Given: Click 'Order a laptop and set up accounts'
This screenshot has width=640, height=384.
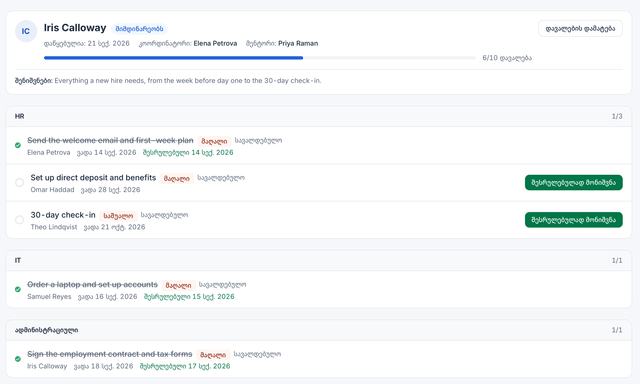Looking at the screenshot, I should coord(92,284).
